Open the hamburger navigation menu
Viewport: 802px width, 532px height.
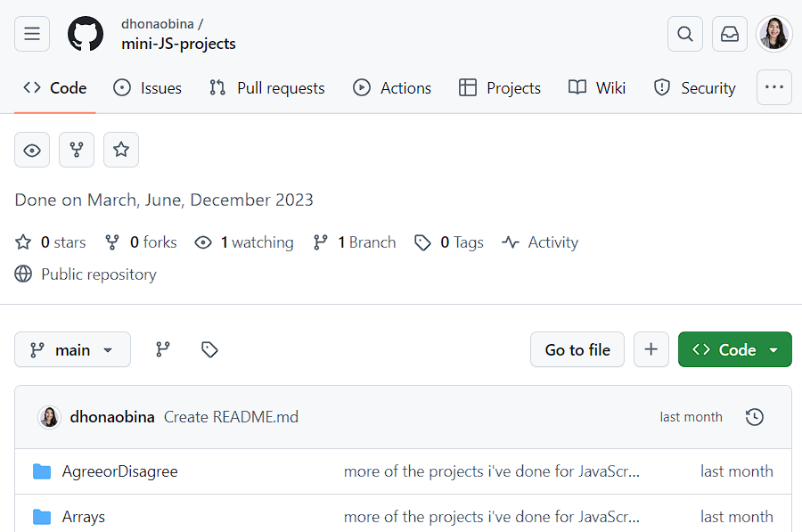pyautogui.click(x=32, y=33)
